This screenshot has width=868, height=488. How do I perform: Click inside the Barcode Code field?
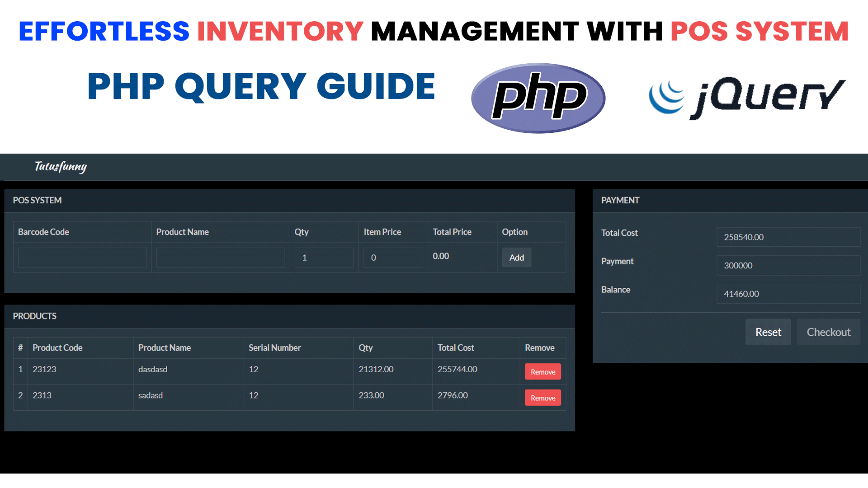click(81, 257)
